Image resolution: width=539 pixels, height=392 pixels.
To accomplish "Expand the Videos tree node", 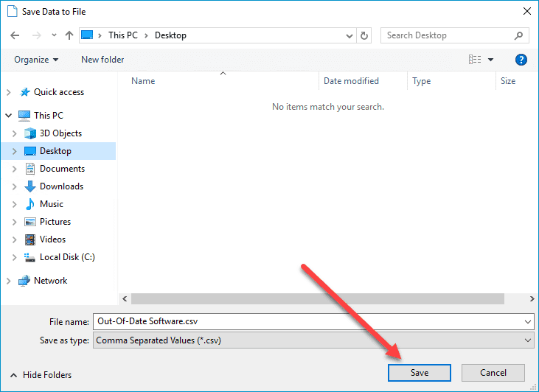I will coord(15,239).
